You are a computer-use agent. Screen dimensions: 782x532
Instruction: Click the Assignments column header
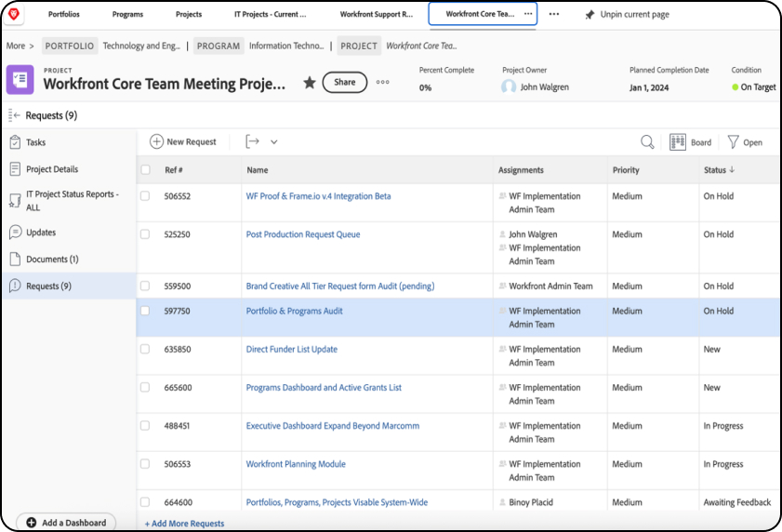pos(521,169)
